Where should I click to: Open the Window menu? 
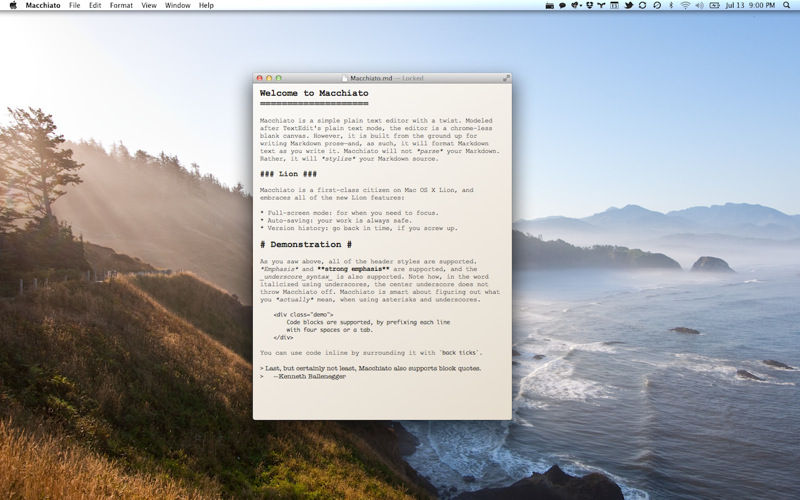pos(177,5)
